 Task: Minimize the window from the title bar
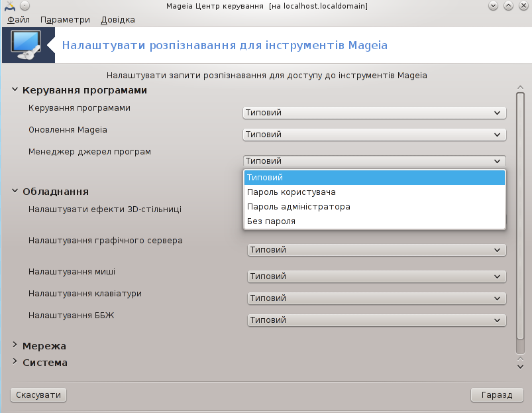pos(493,6)
